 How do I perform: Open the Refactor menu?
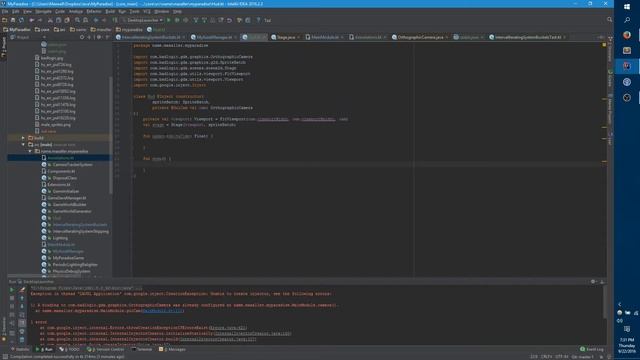click(x=94, y=11)
